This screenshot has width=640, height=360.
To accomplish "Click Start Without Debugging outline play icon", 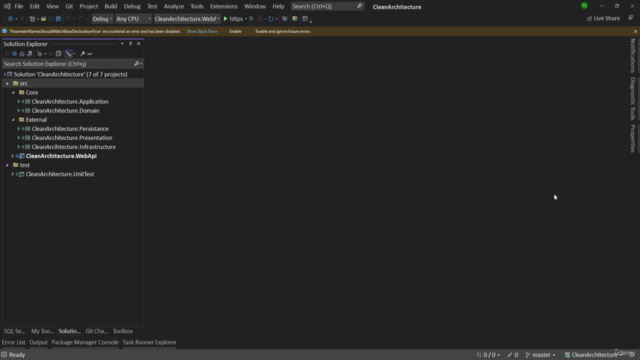I will [251, 19].
